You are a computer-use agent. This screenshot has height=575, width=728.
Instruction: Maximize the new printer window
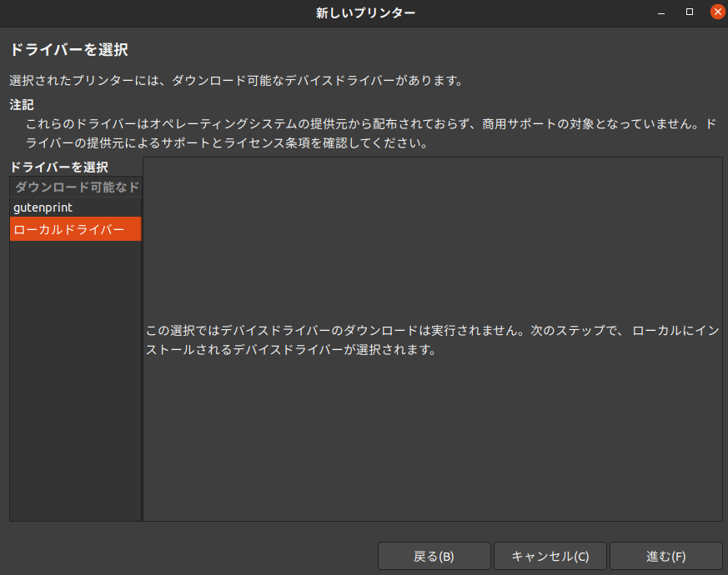689,12
